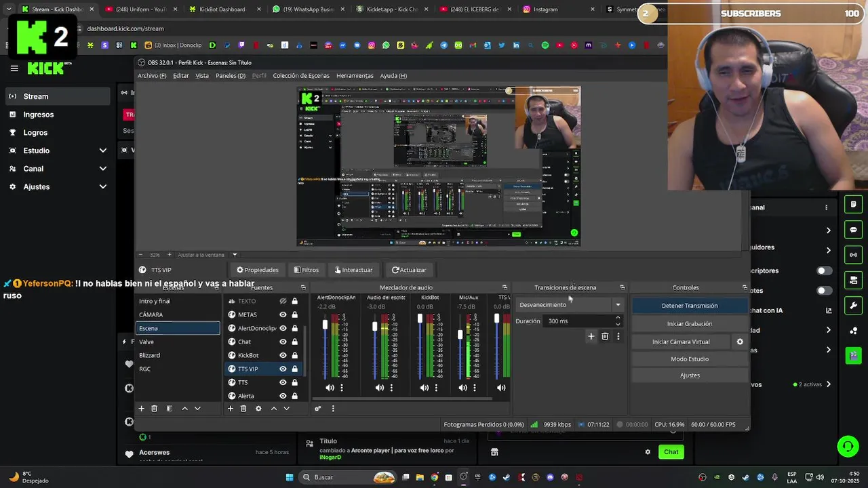868x488 pixels.
Task: Mute the Mic/Aux channel speaker icon
Action: pyautogui.click(x=462, y=388)
